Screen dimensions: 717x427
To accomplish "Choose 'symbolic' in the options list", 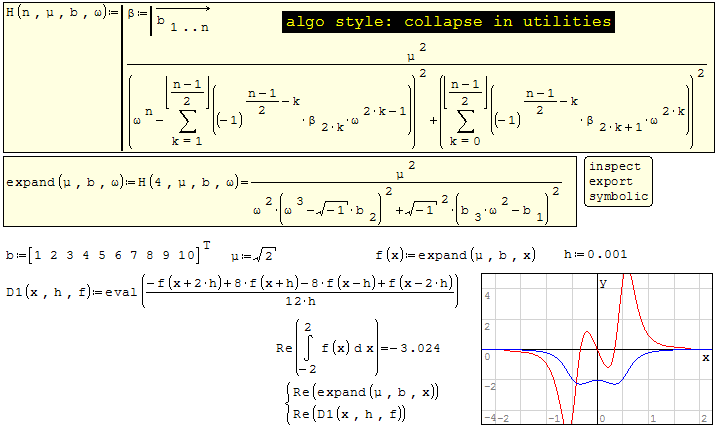I will click(619, 196).
